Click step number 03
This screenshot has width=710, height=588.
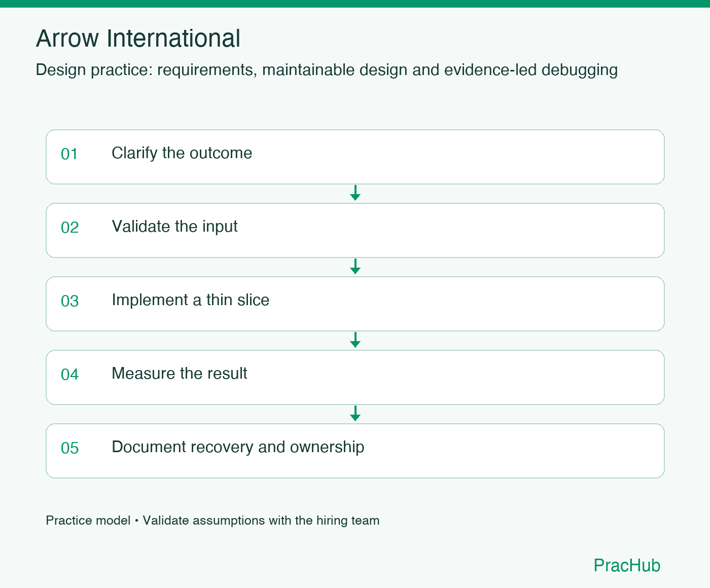click(x=69, y=301)
